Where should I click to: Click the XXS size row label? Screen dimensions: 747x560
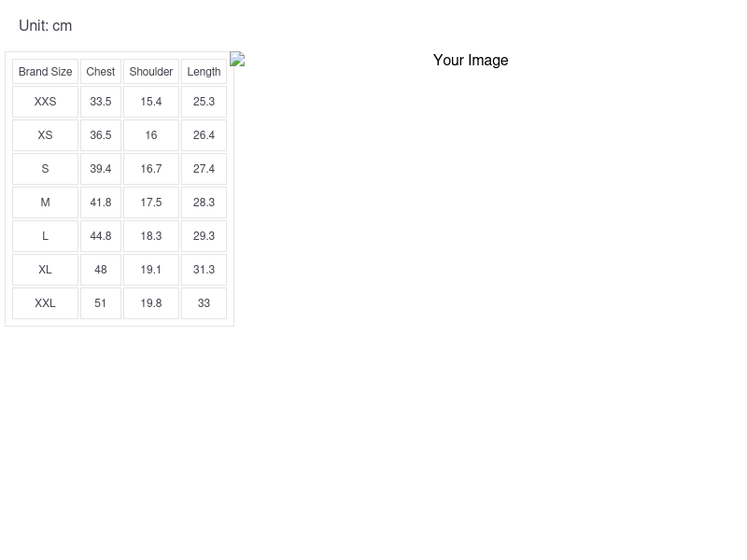(45, 102)
